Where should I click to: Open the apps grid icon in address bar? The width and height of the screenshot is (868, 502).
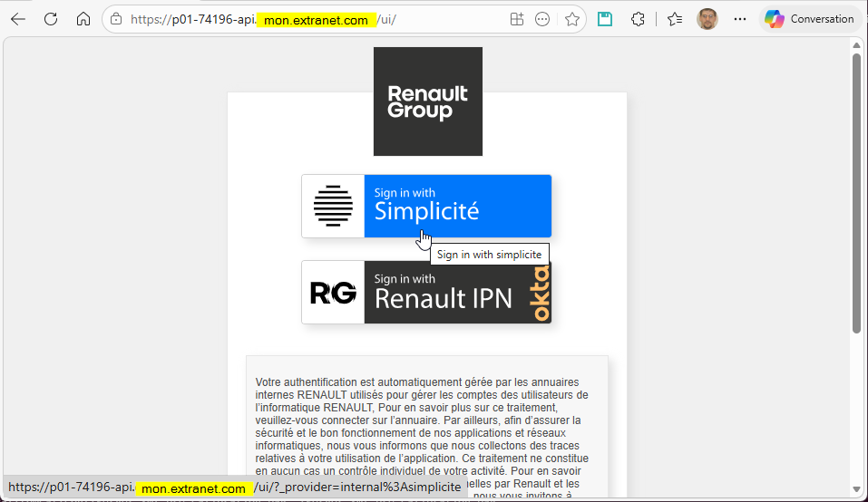click(516, 19)
